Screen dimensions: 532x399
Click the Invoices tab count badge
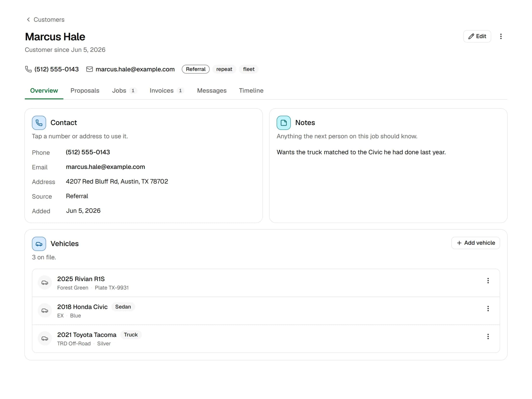pos(180,91)
